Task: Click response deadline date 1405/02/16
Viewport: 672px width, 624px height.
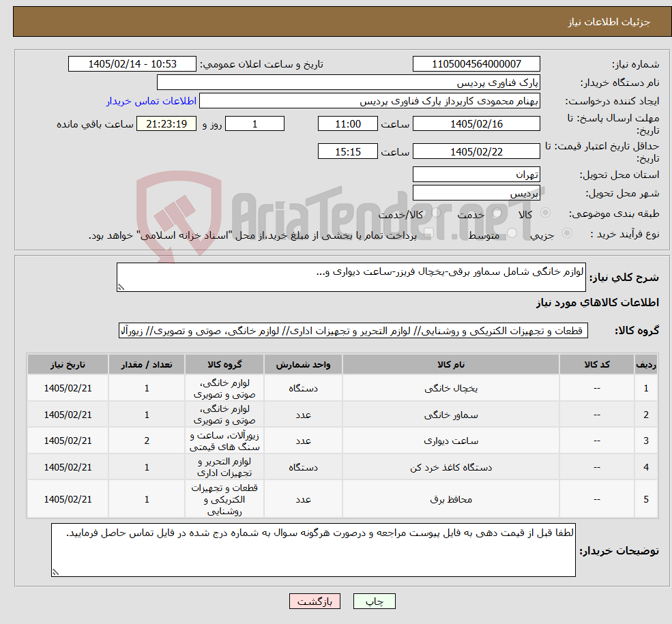Action: coord(476,123)
